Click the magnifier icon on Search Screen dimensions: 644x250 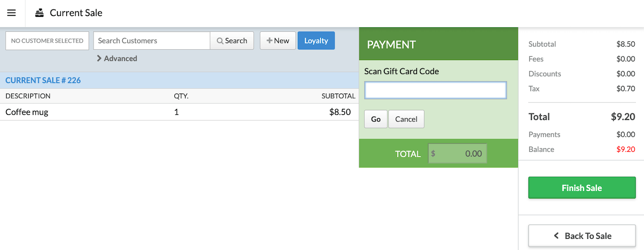tap(220, 41)
